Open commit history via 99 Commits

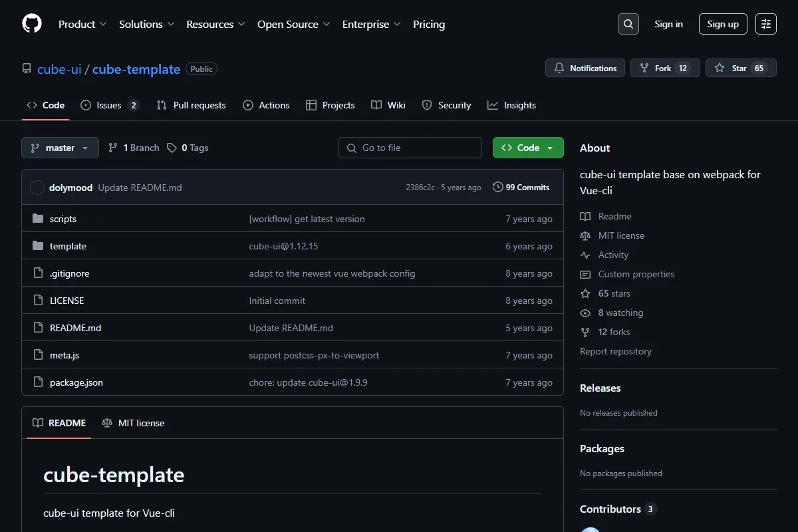tap(521, 188)
